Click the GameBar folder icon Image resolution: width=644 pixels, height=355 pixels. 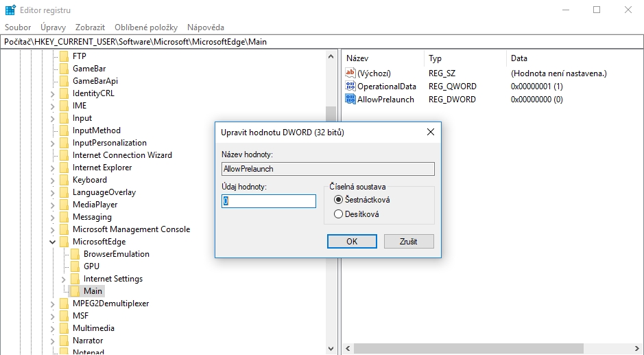64,68
